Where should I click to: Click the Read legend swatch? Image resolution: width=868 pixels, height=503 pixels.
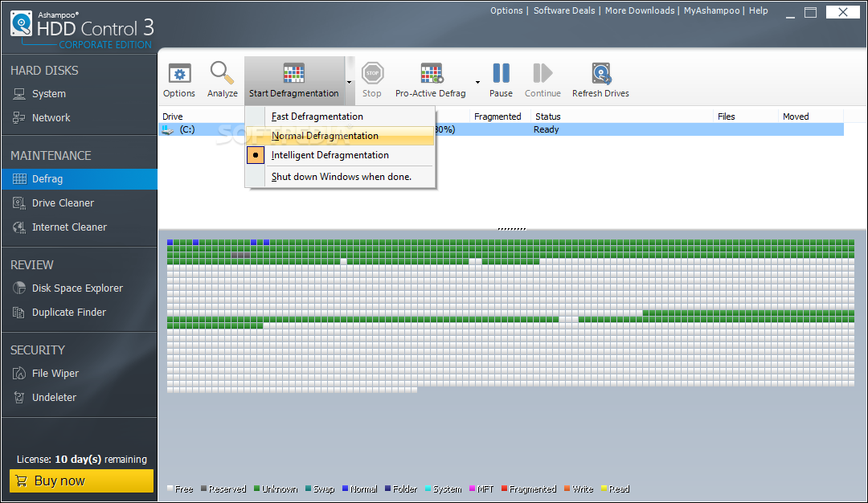pos(604,489)
